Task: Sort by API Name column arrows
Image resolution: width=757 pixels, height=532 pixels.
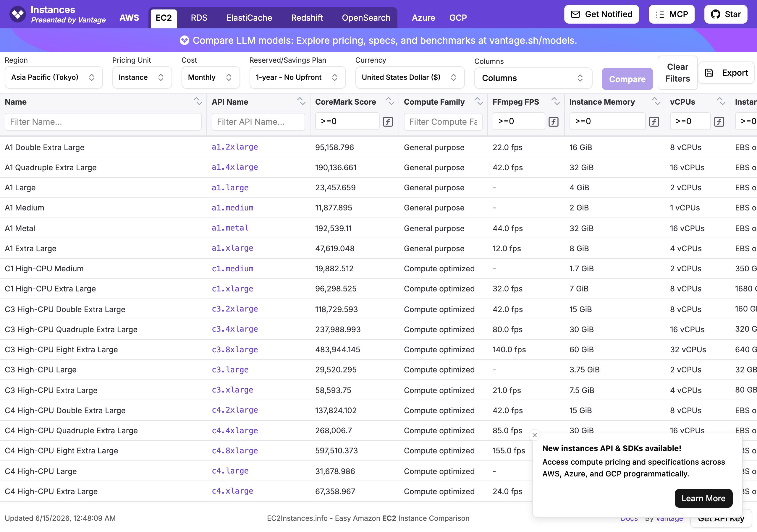Action: [301, 101]
